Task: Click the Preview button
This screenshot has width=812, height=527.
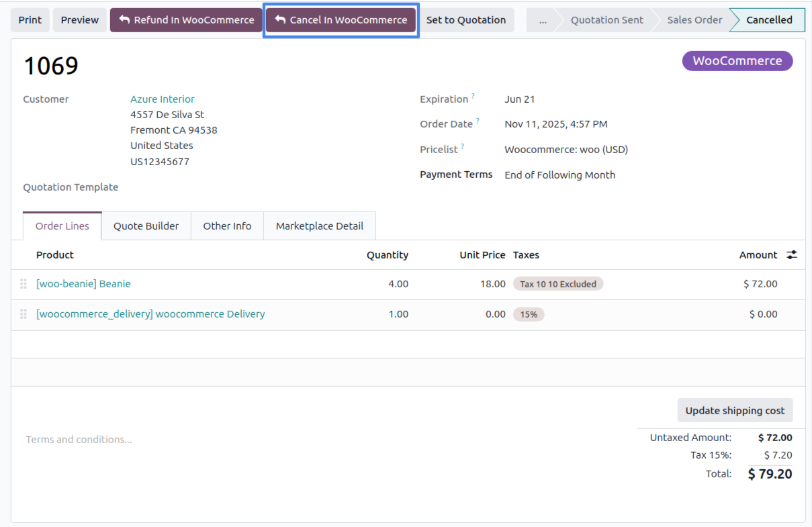Action: (80, 20)
